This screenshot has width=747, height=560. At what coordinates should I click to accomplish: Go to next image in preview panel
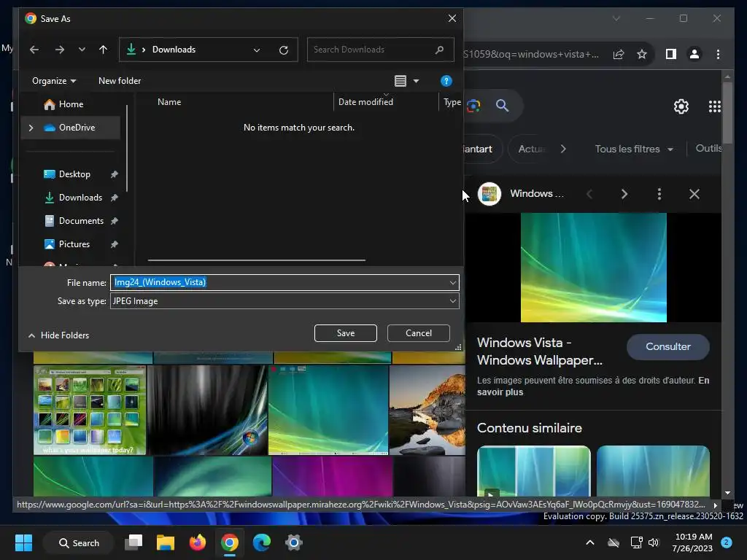pos(624,194)
